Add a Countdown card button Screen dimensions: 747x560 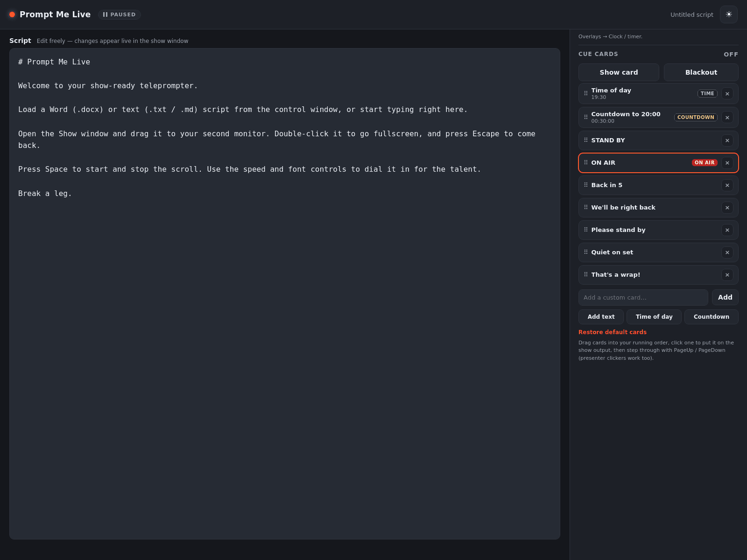(711, 317)
